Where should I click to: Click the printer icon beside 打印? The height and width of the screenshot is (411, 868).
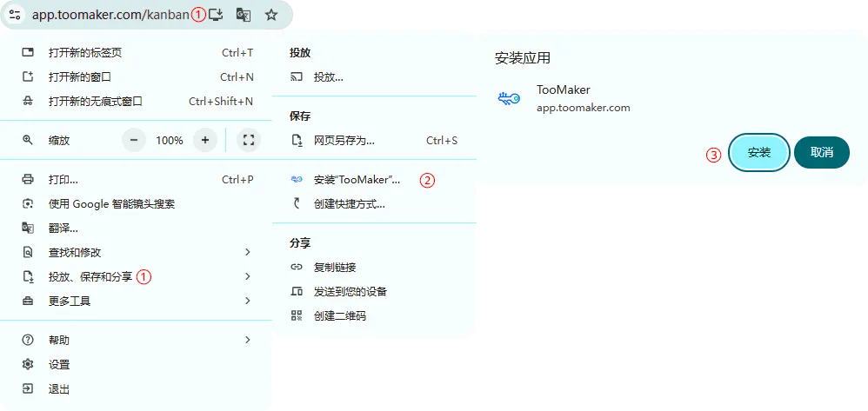click(28, 179)
